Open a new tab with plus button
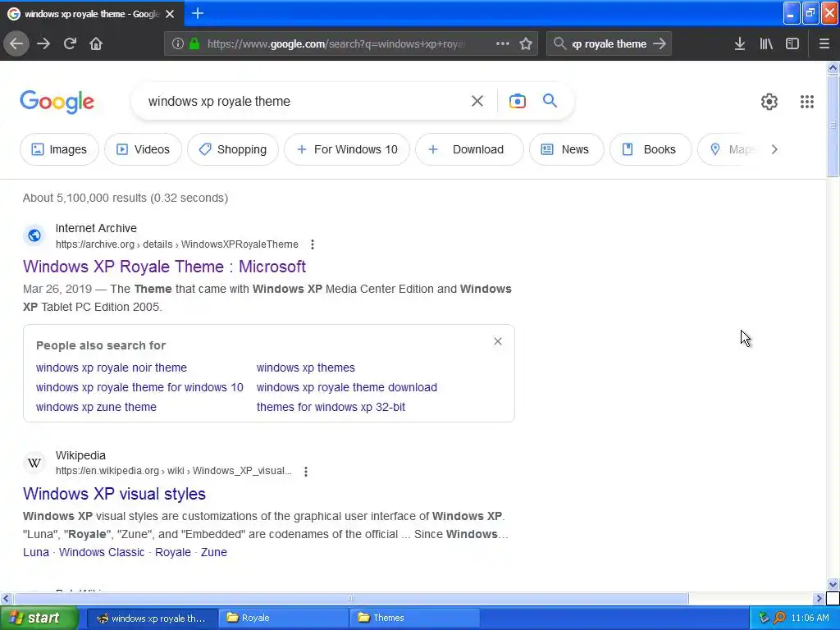Image resolution: width=840 pixels, height=630 pixels. [198, 13]
